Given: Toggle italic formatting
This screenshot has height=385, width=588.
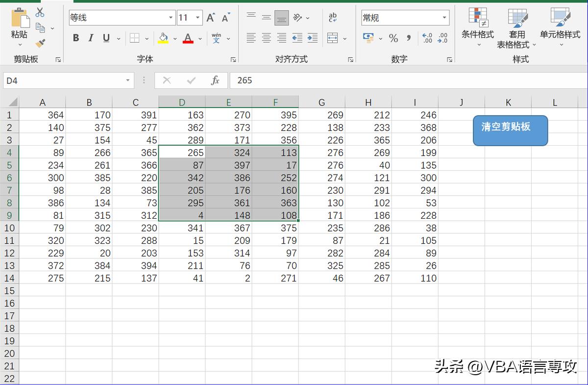Looking at the screenshot, I should (91, 38).
